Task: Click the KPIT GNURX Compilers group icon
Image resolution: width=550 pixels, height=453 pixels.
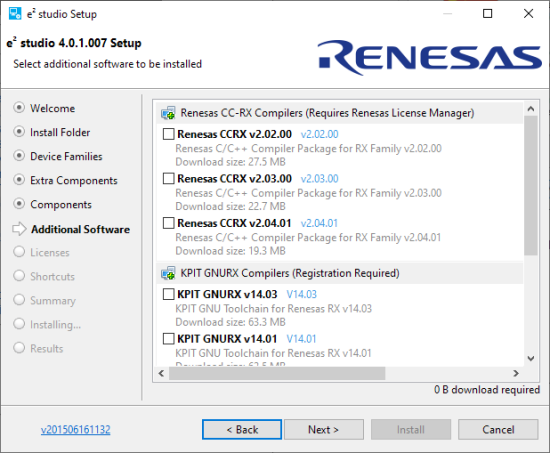Action: pyautogui.click(x=168, y=273)
